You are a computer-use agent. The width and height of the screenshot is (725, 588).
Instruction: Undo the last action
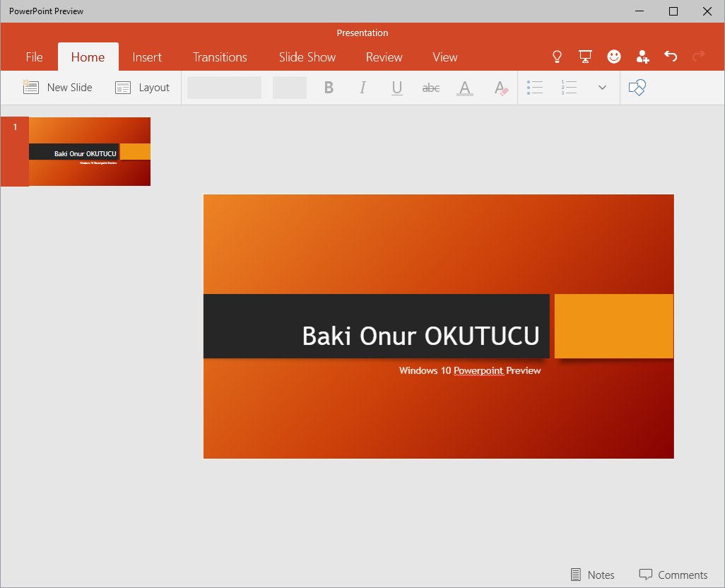click(x=671, y=57)
